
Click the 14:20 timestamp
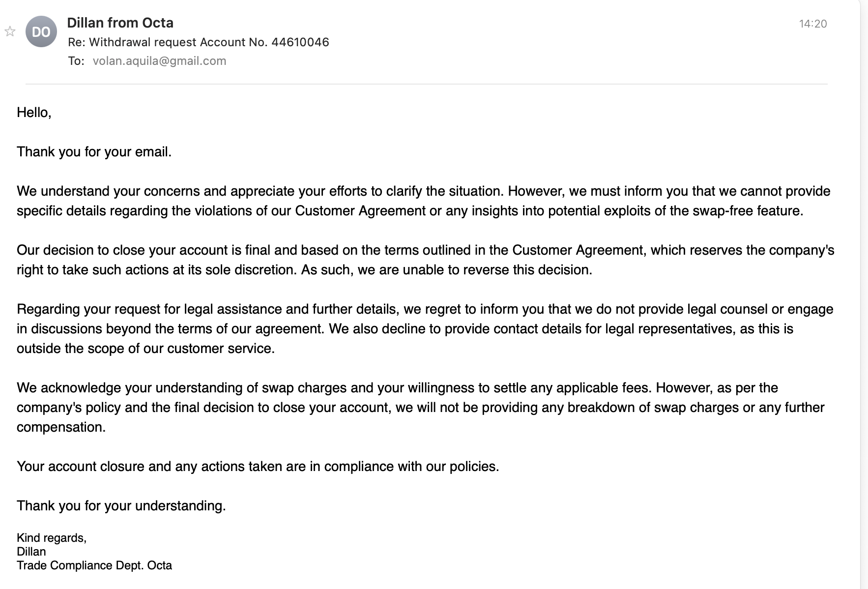coord(812,24)
